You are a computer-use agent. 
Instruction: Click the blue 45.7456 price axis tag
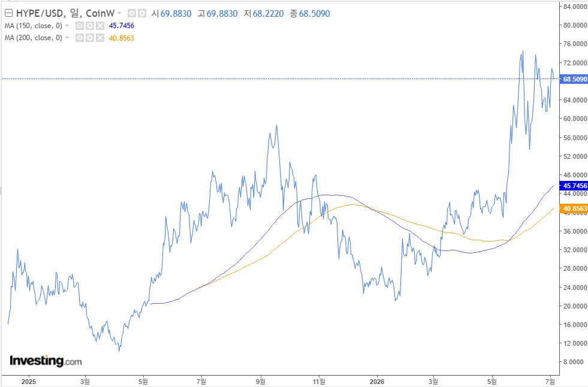click(x=574, y=186)
